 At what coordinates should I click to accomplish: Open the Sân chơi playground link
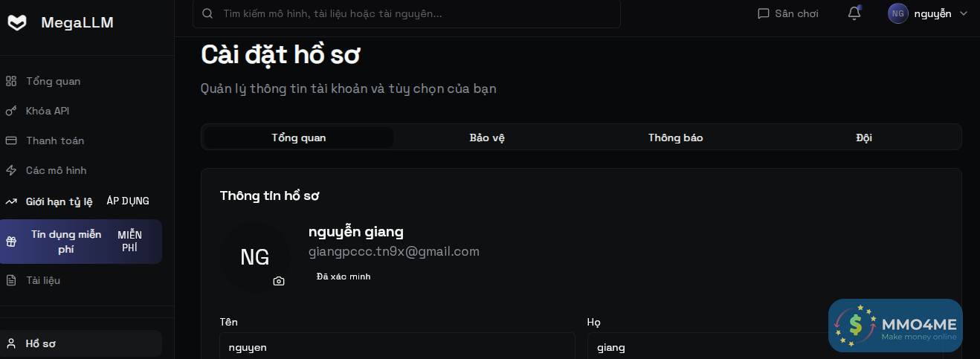pos(787,13)
